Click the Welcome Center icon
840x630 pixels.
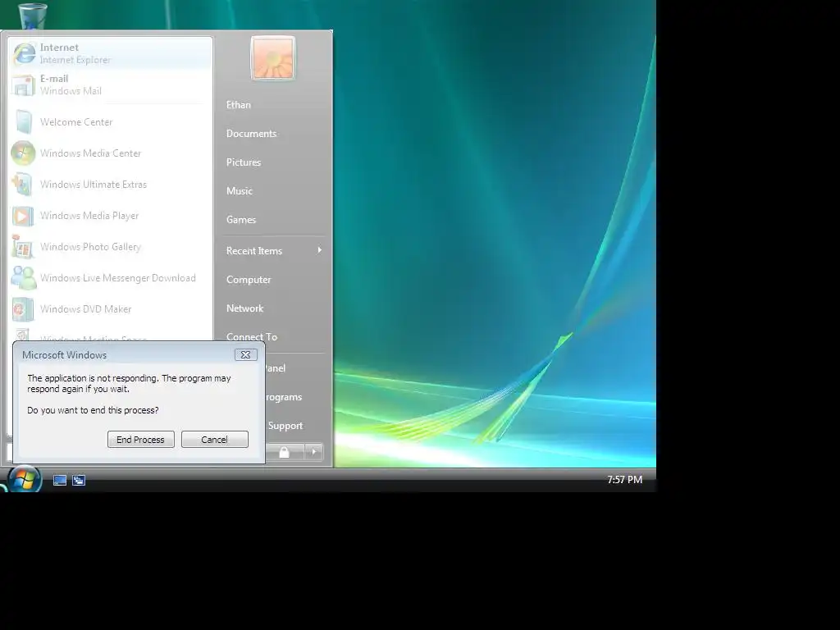coord(24,121)
